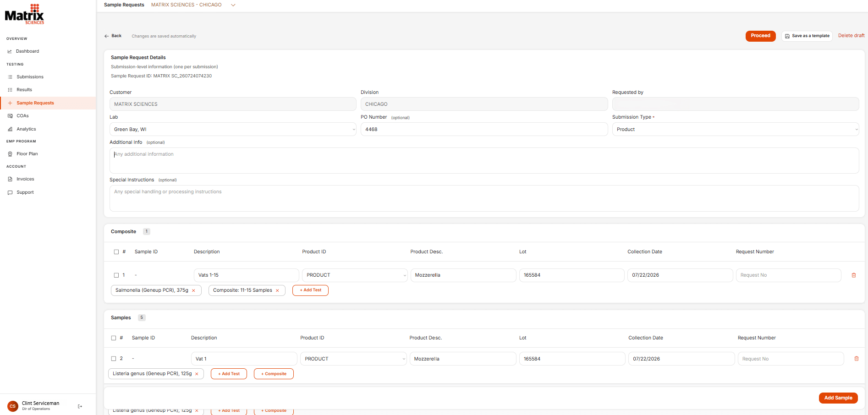
Task: Edit the Vats 1-15 description field
Action: coord(247,275)
